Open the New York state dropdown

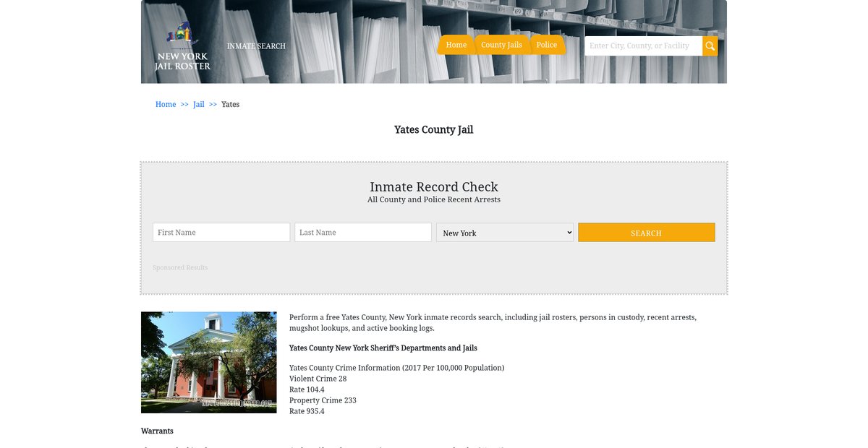(505, 233)
